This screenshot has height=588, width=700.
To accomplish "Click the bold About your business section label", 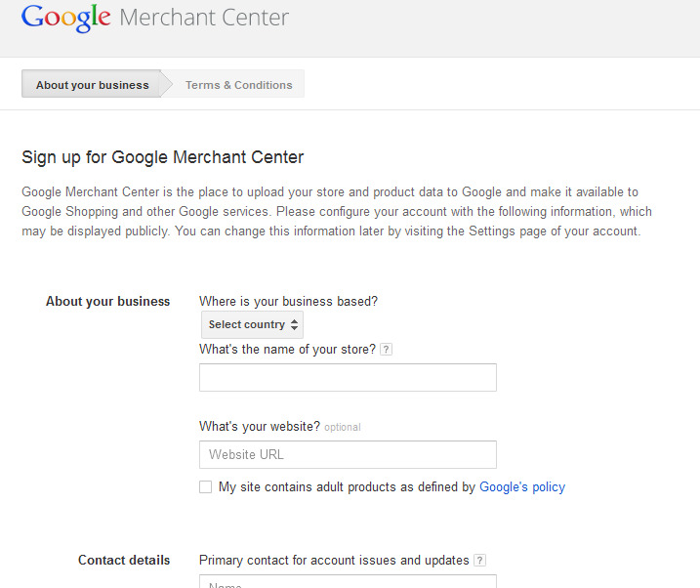I will (x=107, y=301).
